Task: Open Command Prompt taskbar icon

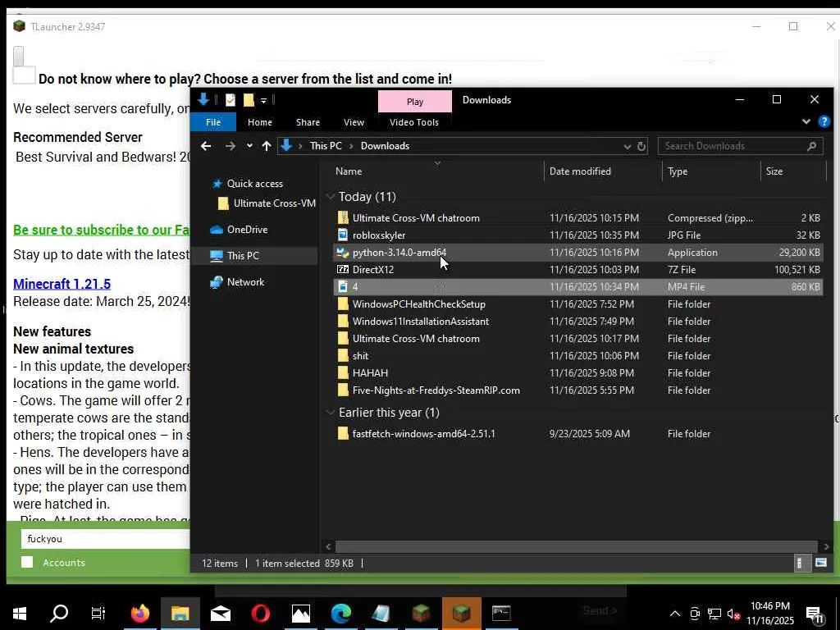Action: tap(501, 613)
